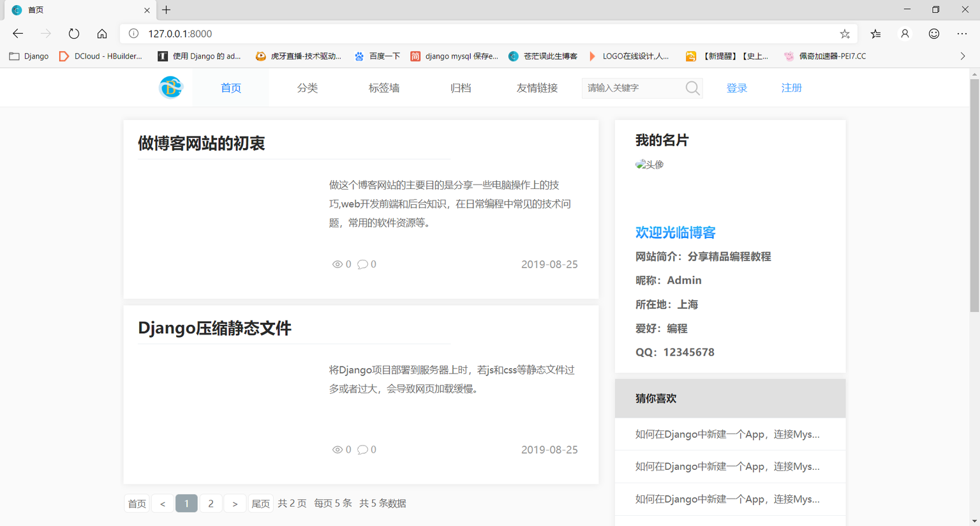
Task: Expand the bookmarks bar overflow chevron
Action: pyautogui.click(x=963, y=56)
